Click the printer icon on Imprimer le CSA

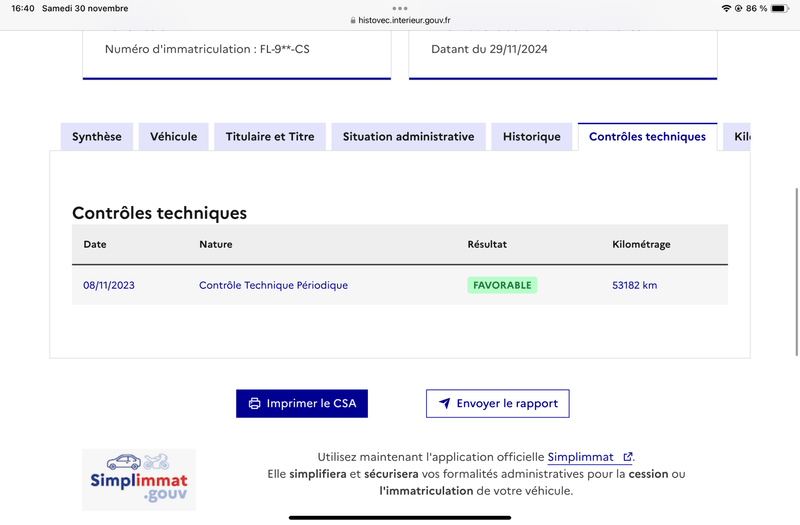pyautogui.click(x=254, y=404)
